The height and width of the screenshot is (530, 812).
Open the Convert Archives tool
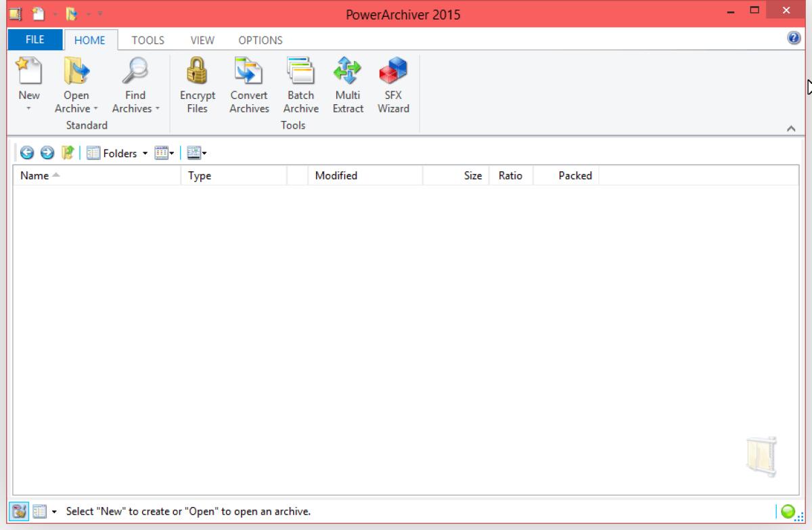[x=249, y=84]
